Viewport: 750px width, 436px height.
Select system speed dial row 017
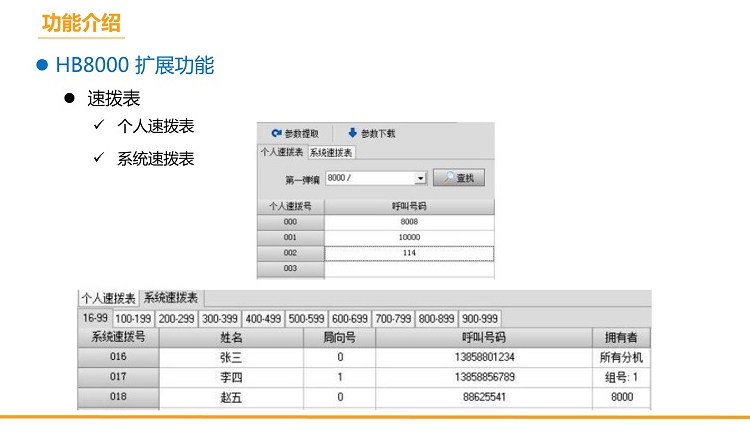[x=118, y=377]
